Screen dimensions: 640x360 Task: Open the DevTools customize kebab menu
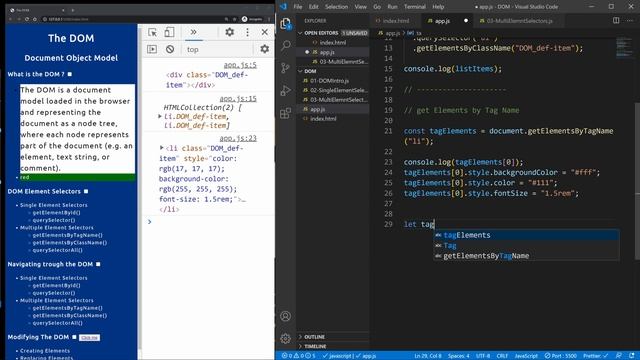pos(247,32)
